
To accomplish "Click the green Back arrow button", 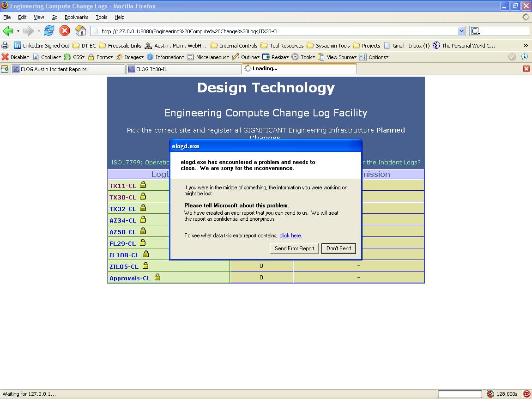I will pos(8,31).
